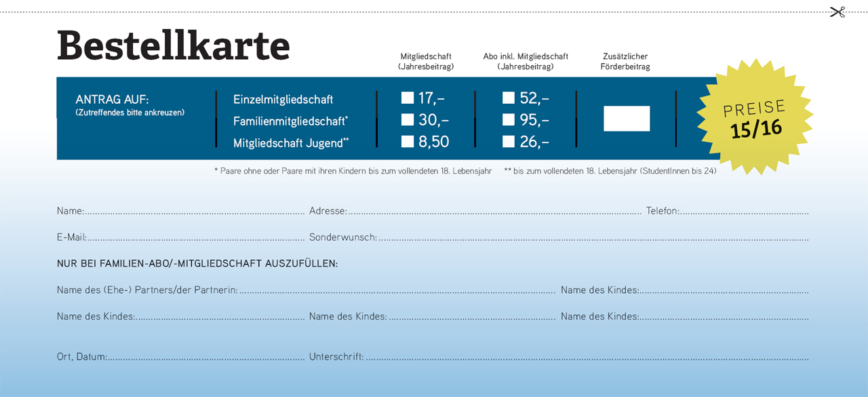The height and width of the screenshot is (397, 868).
Task: Tick Einzelmitgliedschaft 17,- membership checkbox
Action: 407,98
